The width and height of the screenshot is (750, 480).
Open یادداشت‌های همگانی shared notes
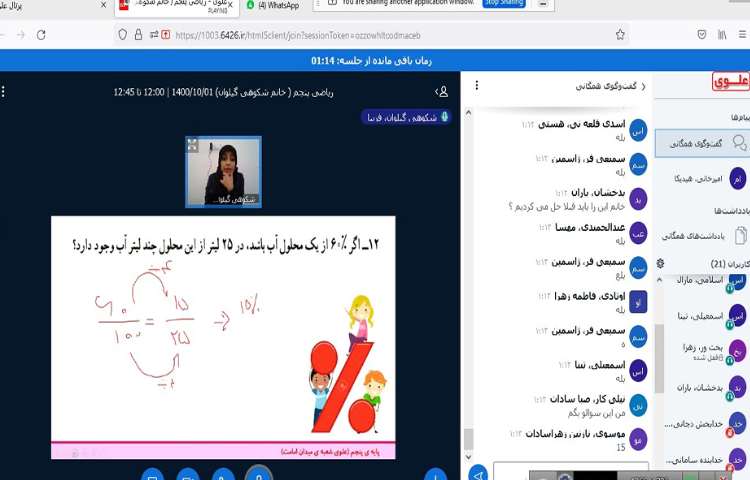703,236
